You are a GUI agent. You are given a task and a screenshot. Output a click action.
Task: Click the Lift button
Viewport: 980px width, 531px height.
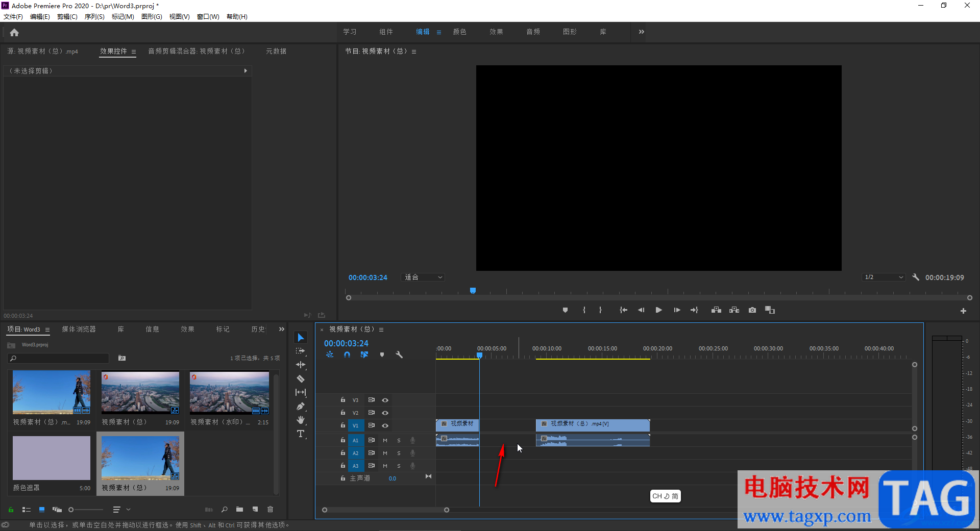tap(716, 310)
